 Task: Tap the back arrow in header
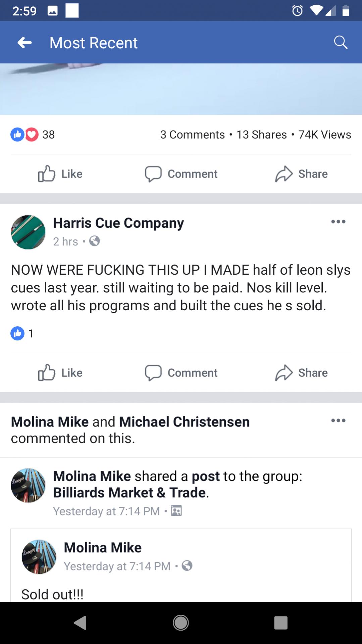tap(25, 43)
